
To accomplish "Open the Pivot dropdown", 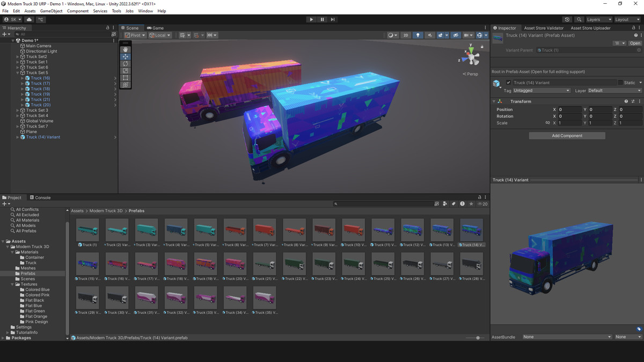I will (135, 35).
